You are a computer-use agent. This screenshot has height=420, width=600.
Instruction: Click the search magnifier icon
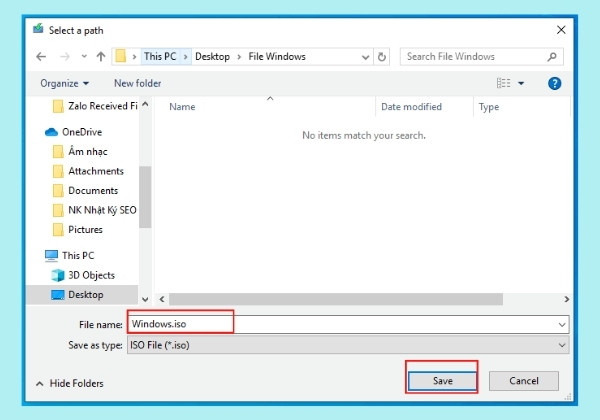(552, 57)
